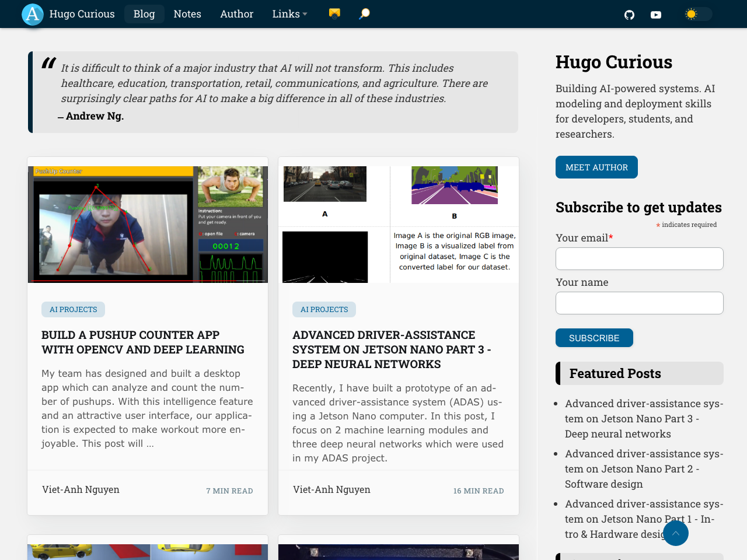This screenshot has width=747, height=560.
Task: Click the Hugo Curious 'A' logo
Action: click(32, 14)
